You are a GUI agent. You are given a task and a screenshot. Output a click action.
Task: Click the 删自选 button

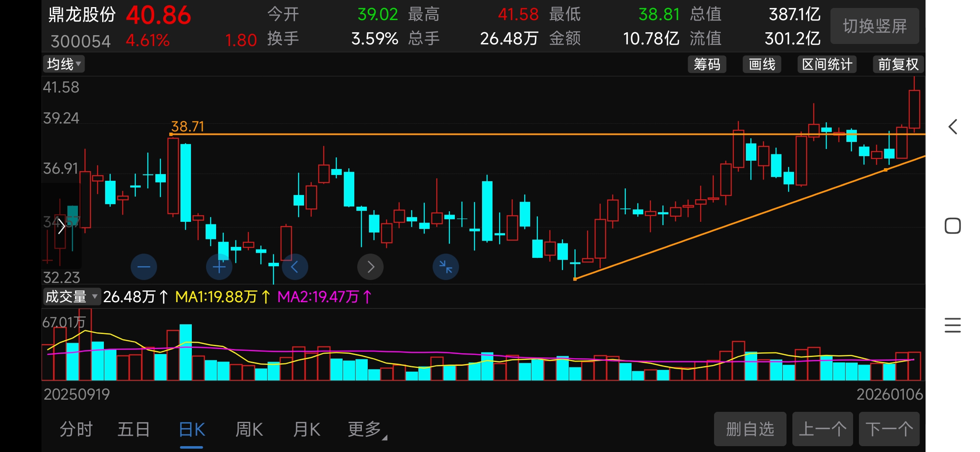tap(750, 429)
